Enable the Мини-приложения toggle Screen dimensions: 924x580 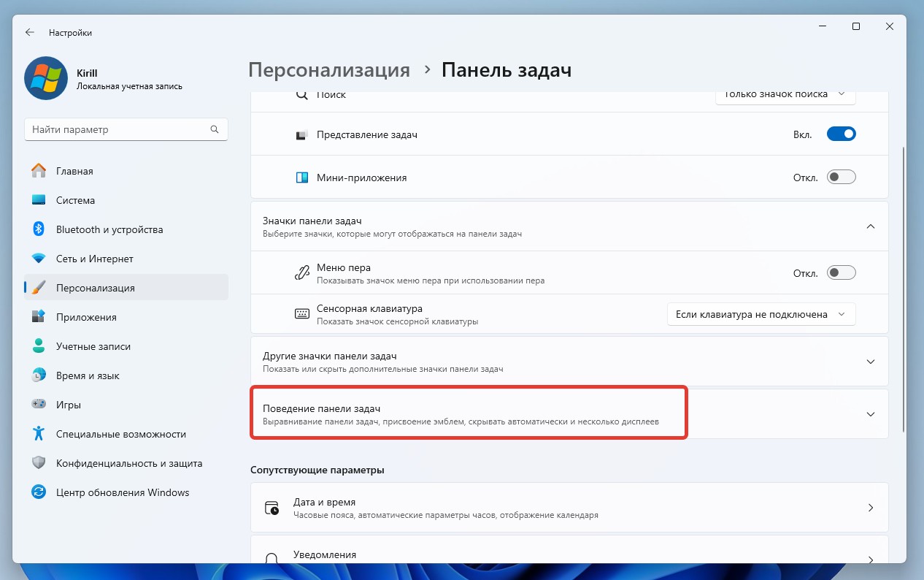(841, 177)
